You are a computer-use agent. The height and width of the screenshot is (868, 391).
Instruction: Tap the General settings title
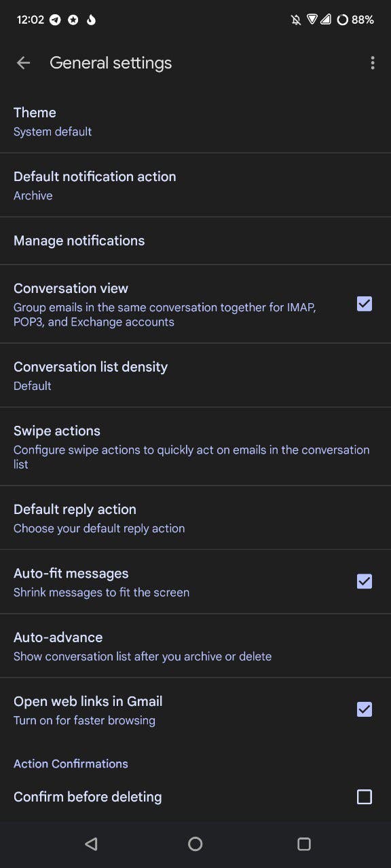[111, 63]
